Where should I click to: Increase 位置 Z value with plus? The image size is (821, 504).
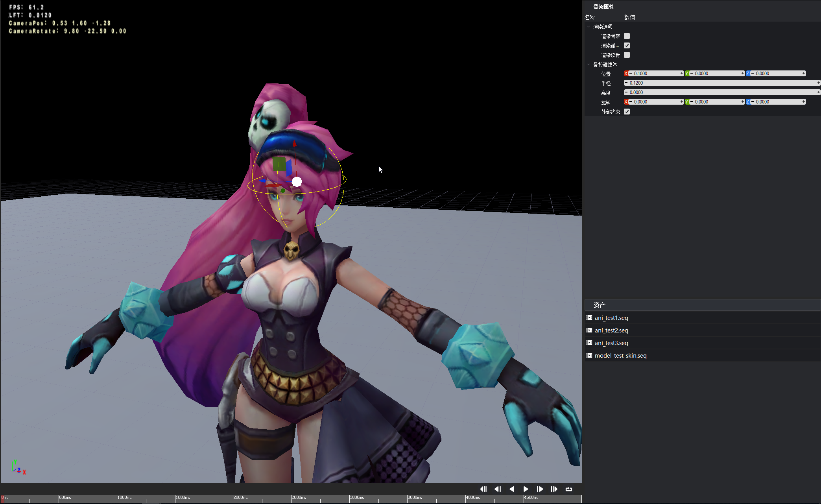click(x=804, y=74)
